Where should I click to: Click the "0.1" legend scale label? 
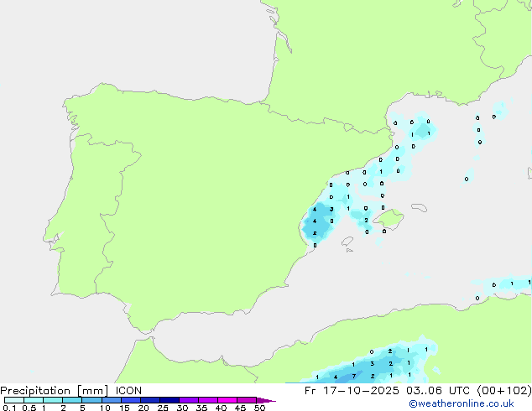pos(9,408)
